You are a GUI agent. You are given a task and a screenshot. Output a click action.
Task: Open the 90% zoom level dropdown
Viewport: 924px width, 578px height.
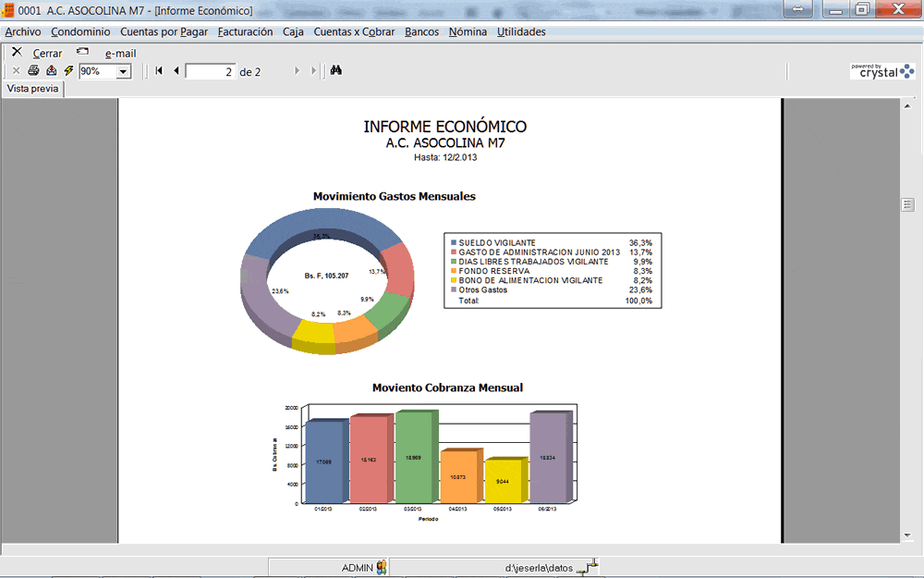(123, 70)
